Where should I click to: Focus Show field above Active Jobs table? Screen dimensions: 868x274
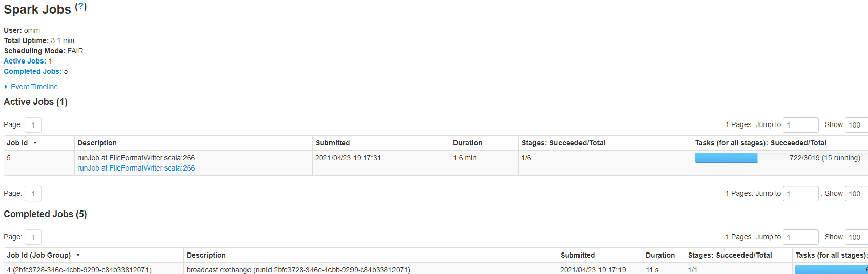pyautogui.click(x=856, y=125)
